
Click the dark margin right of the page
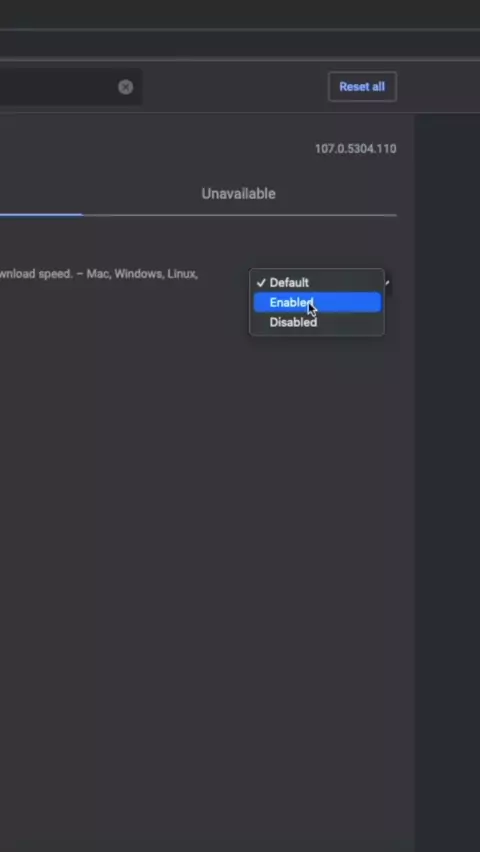pyautogui.click(x=447, y=483)
